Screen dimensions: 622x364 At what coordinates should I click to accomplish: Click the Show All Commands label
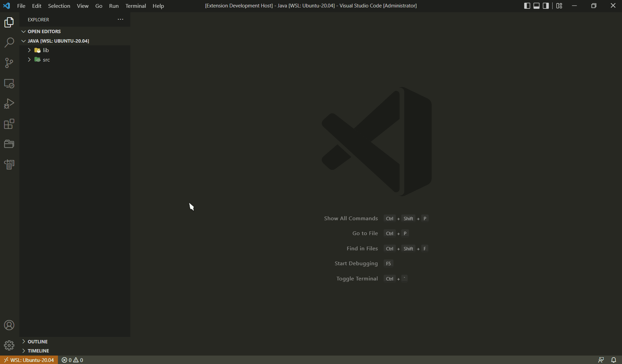tap(351, 219)
